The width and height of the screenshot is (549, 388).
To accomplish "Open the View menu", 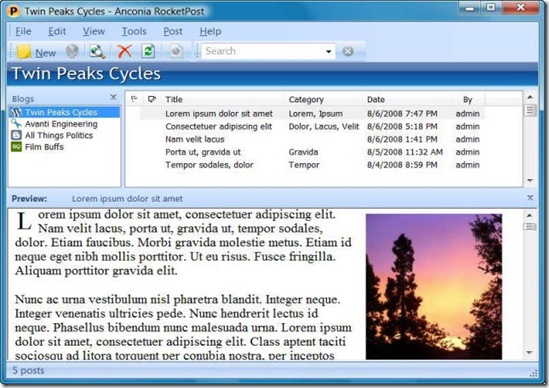I will (93, 32).
